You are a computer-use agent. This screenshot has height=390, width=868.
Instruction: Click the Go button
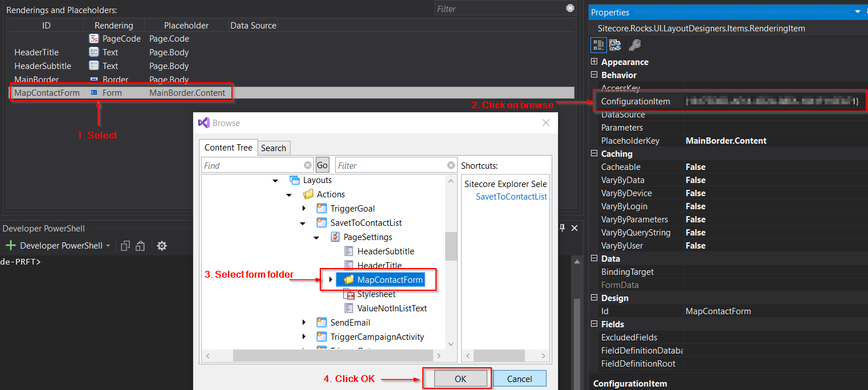pos(323,165)
